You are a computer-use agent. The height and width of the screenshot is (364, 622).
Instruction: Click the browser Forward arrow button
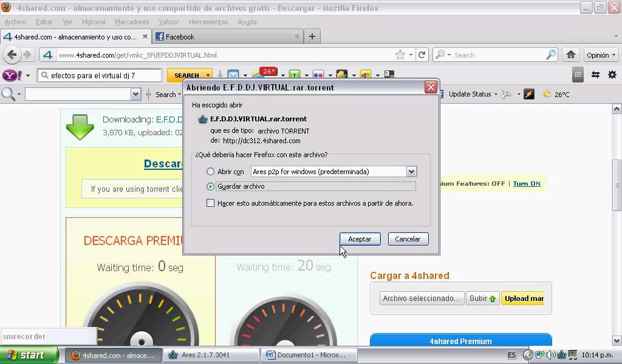(27, 55)
